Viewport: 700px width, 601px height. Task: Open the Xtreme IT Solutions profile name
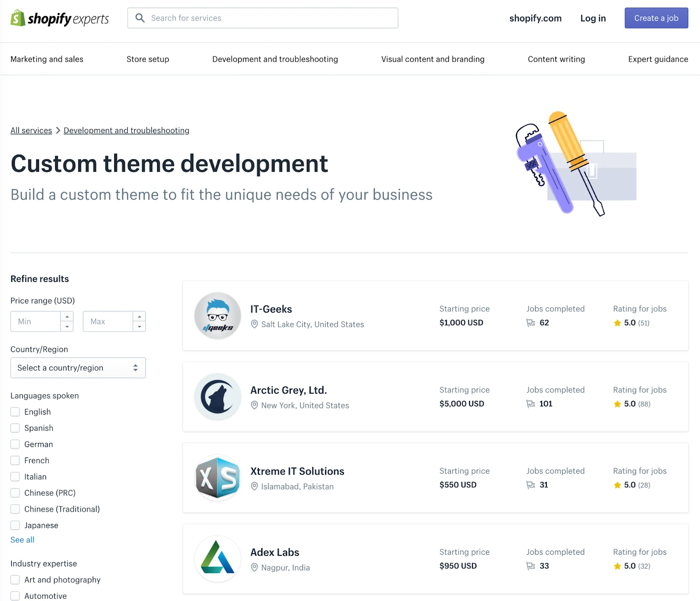click(297, 471)
